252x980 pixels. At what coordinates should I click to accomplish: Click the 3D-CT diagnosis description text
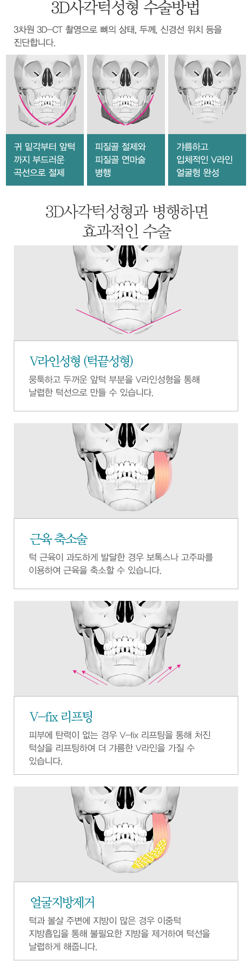point(118,36)
